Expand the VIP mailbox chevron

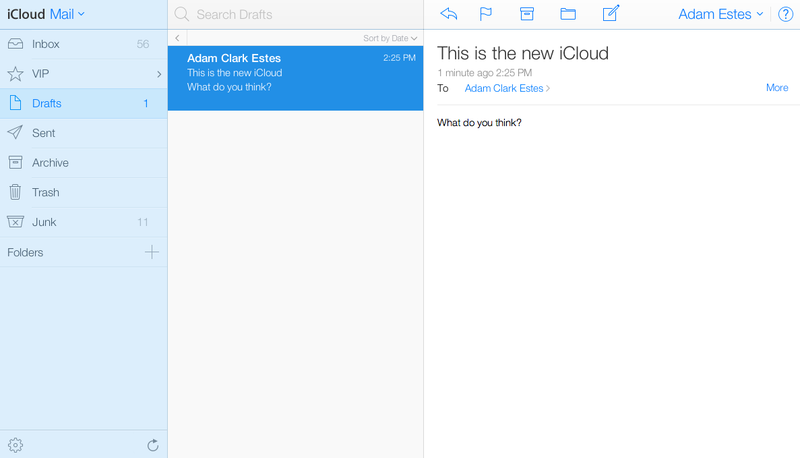coord(159,74)
